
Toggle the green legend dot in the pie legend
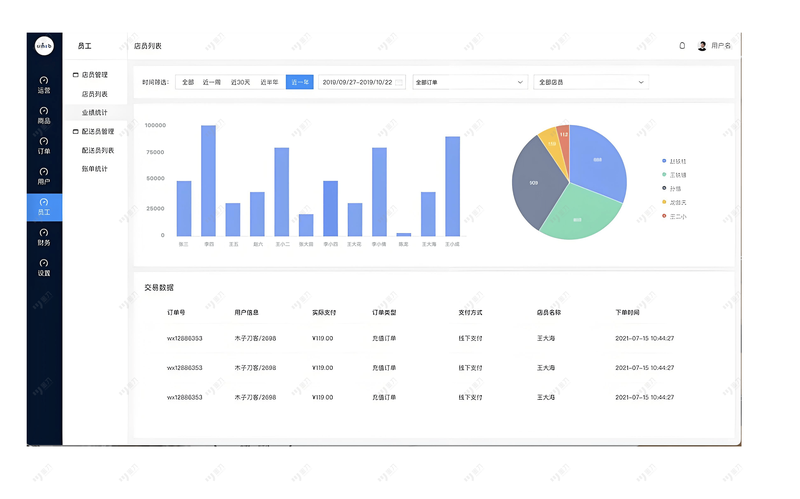click(x=664, y=174)
